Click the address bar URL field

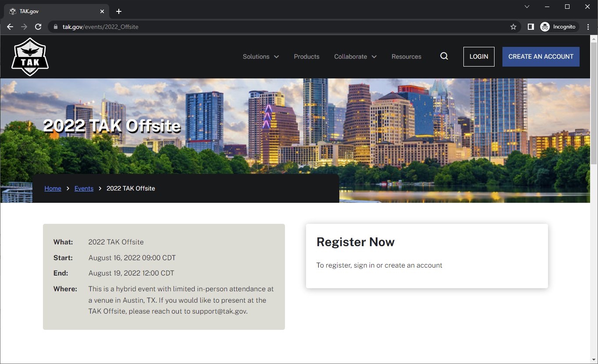285,27
